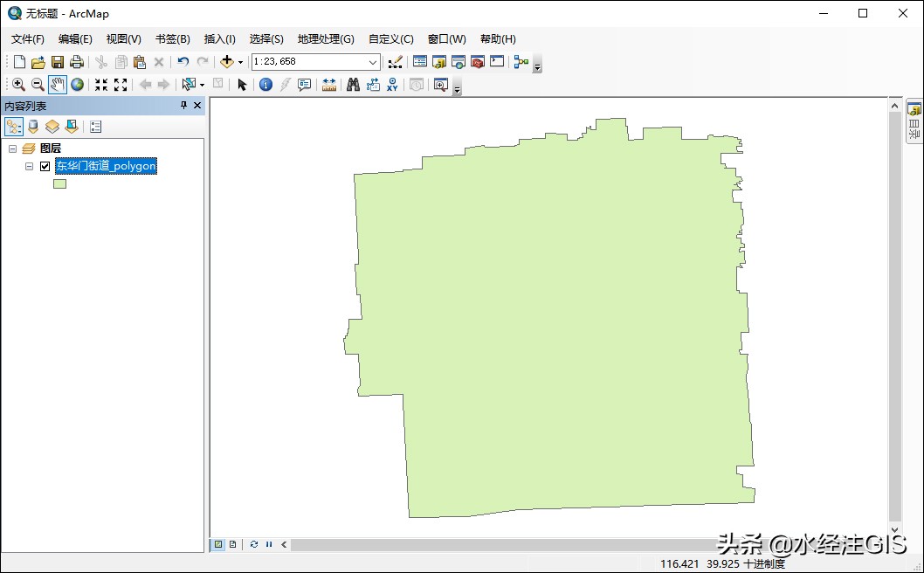
Task: Select the Zoom In tool
Action: click(18, 85)
